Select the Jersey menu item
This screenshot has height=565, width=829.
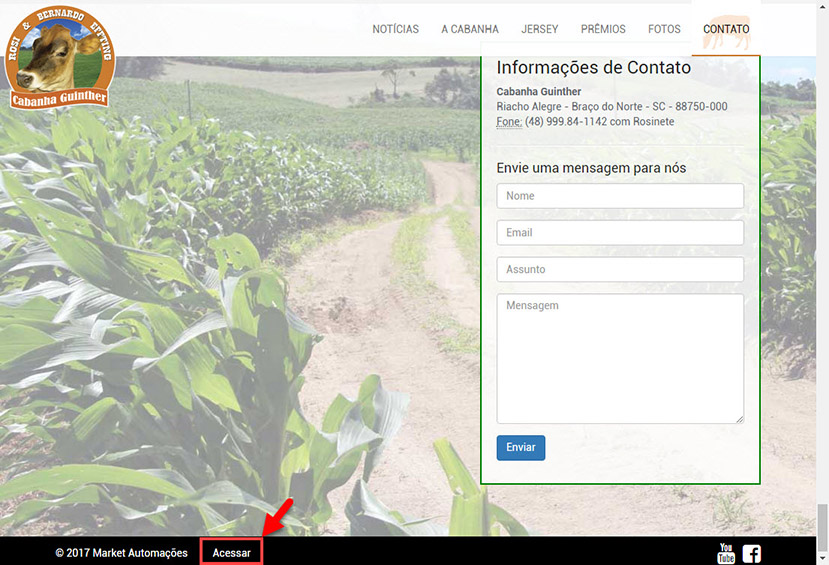pyautogui.click(x=539, y=29)
